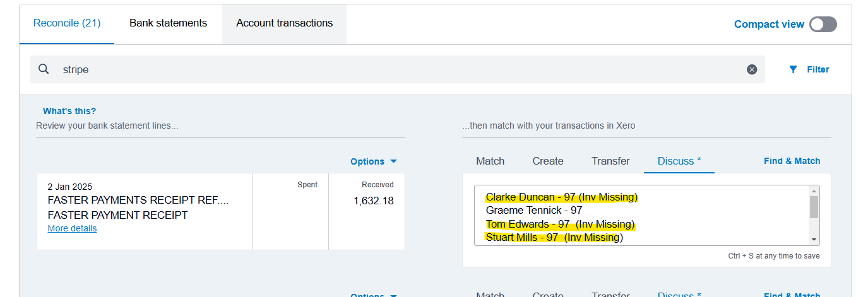Switch to the Match tab

[x=490, y=161]
